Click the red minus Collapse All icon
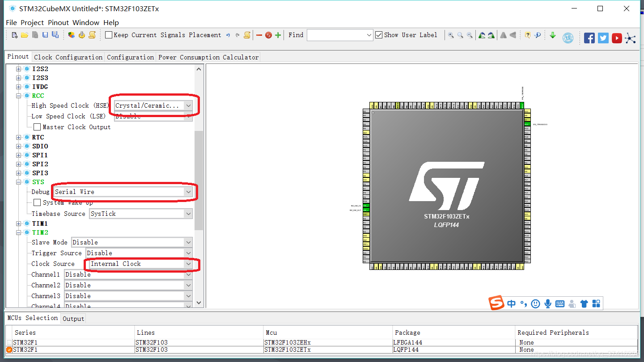644x362 pixels. (x=259, y=35)
